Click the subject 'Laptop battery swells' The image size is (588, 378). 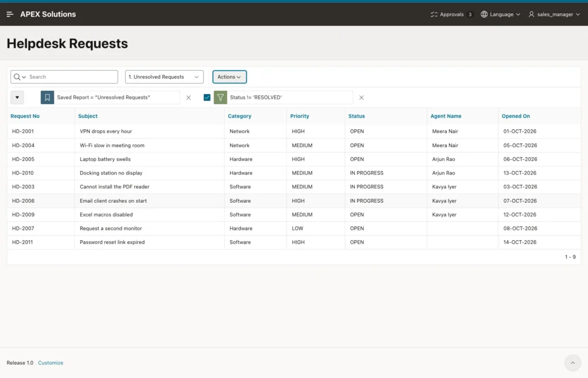click(x=106, y=159)
